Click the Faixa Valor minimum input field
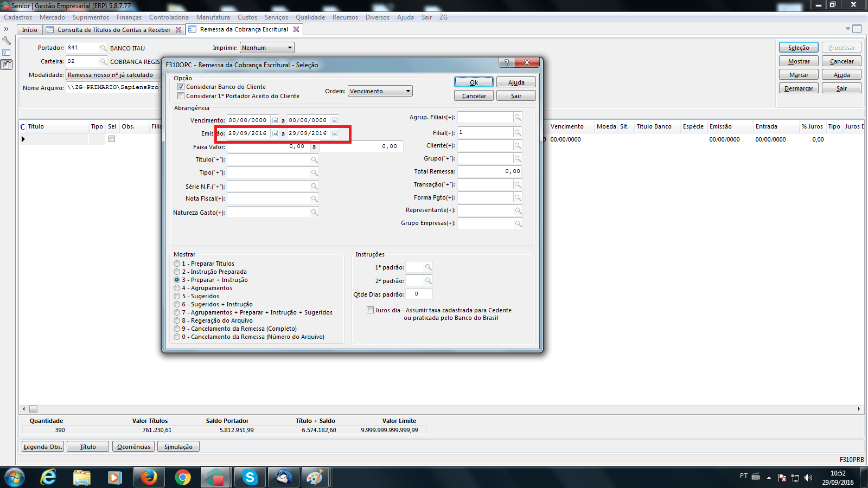This screenshot has height=488, width=868. point(268,146)
